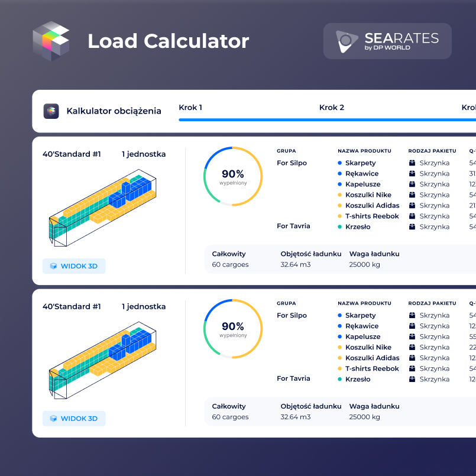Viewport: 476px width, 476px height.
Task: Click yellow dot next to Koszulki Nike, first card
Action: point(339,195)
